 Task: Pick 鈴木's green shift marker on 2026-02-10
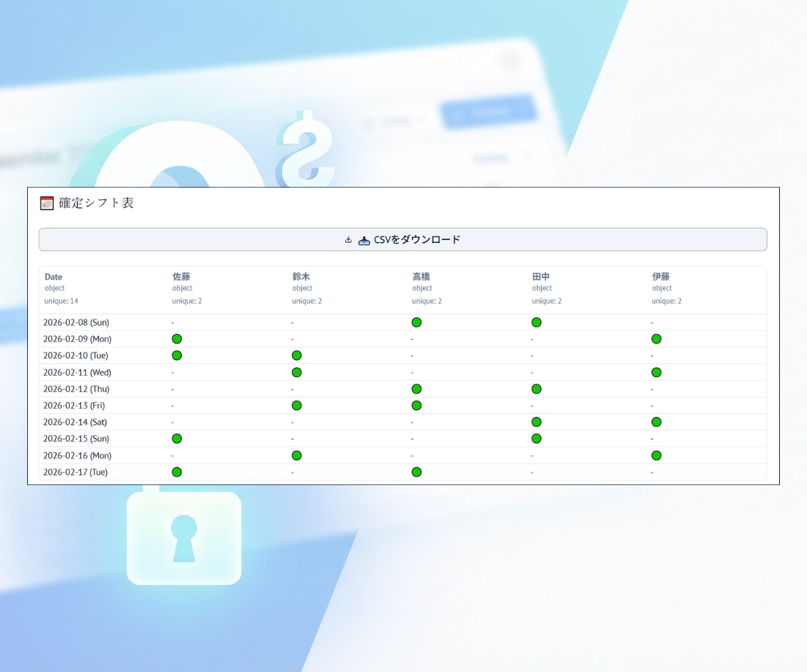click(x=297, y=356)
